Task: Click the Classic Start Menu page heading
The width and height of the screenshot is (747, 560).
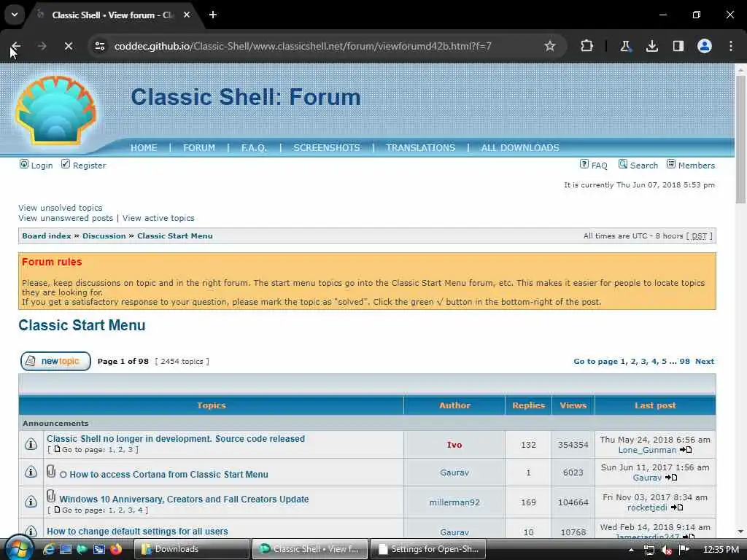Action: point(82,325)
